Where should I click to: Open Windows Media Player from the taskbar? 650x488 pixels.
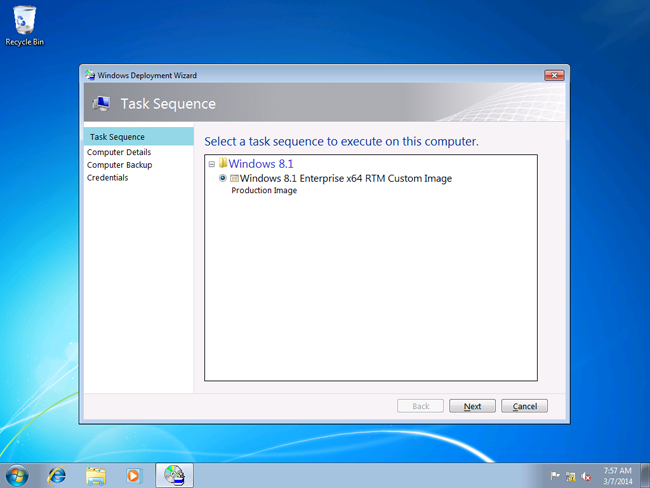coord(134,475)
